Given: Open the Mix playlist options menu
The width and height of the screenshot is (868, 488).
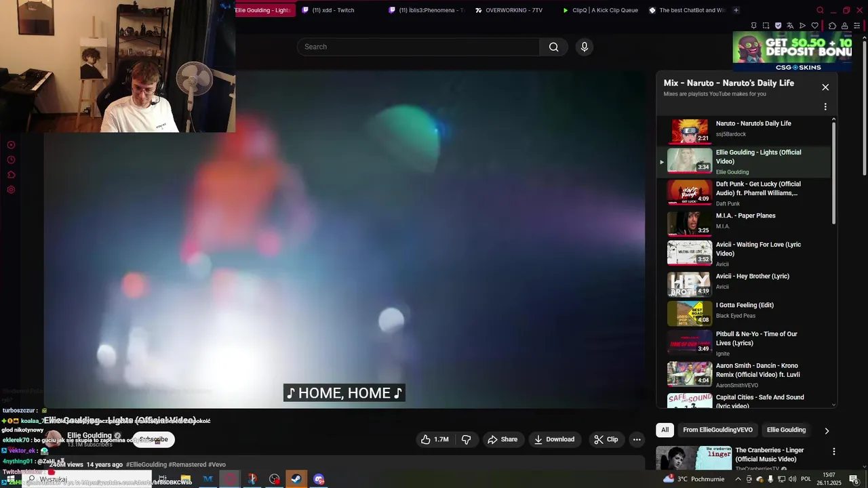Looking at the screenshot, I should pyautogui.click(x=825, y=106).
